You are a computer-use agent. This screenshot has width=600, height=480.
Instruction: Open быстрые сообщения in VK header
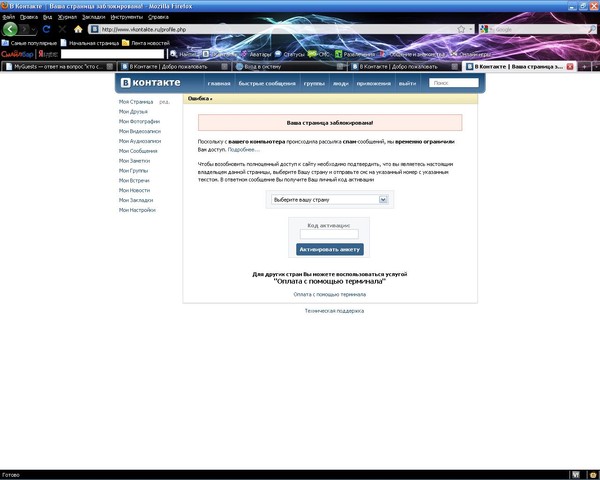(267, 83)
